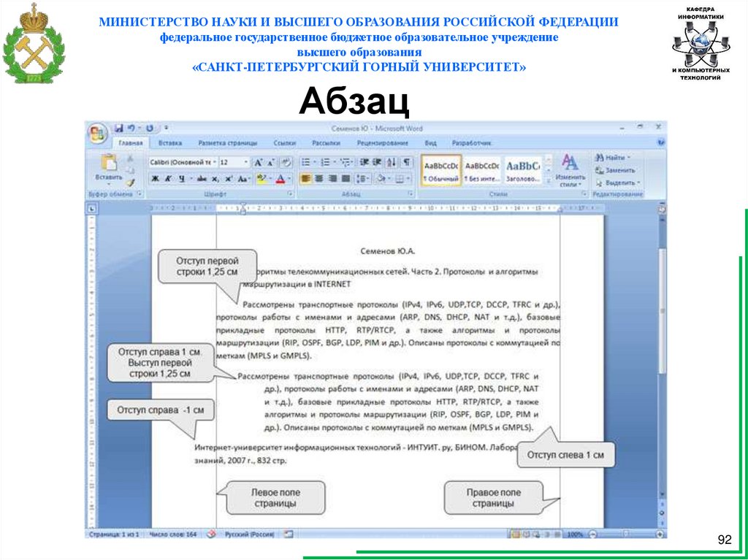Decrease font size with the small A
This screenshot has height=560, width=748.
[271, 162]
